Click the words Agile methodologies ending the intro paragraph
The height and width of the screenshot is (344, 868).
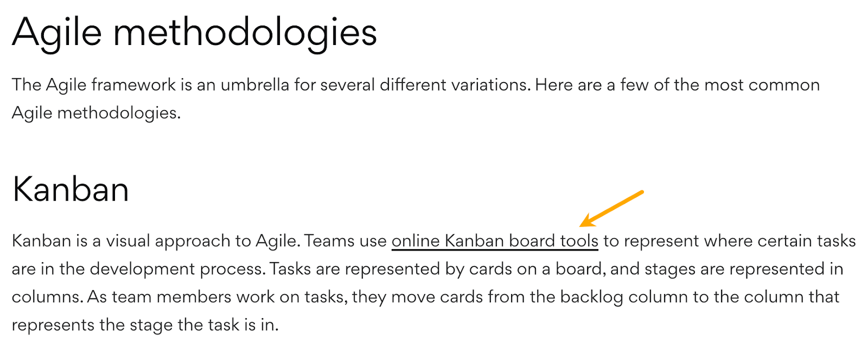tap(95, 113)
